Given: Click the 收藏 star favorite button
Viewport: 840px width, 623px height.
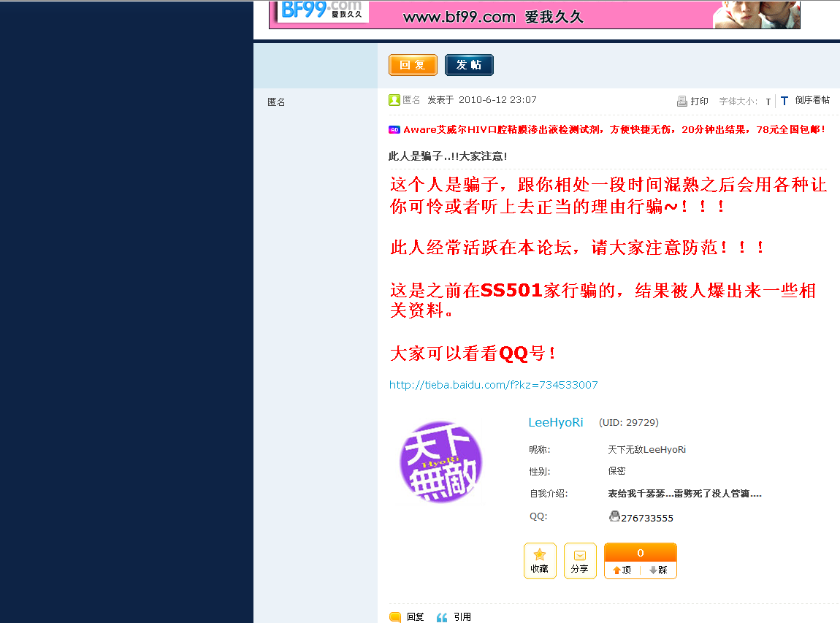Looking at the screenshot, I should click(540, 561).
